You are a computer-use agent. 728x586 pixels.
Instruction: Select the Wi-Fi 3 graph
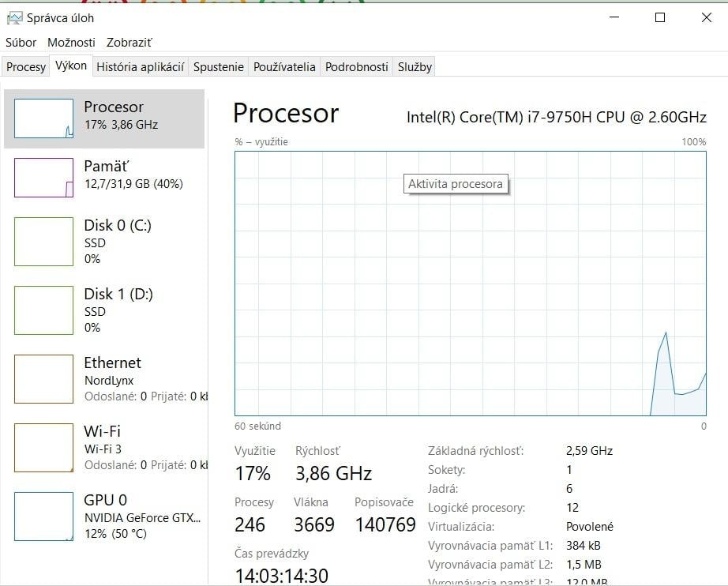[x=103, y=447]
